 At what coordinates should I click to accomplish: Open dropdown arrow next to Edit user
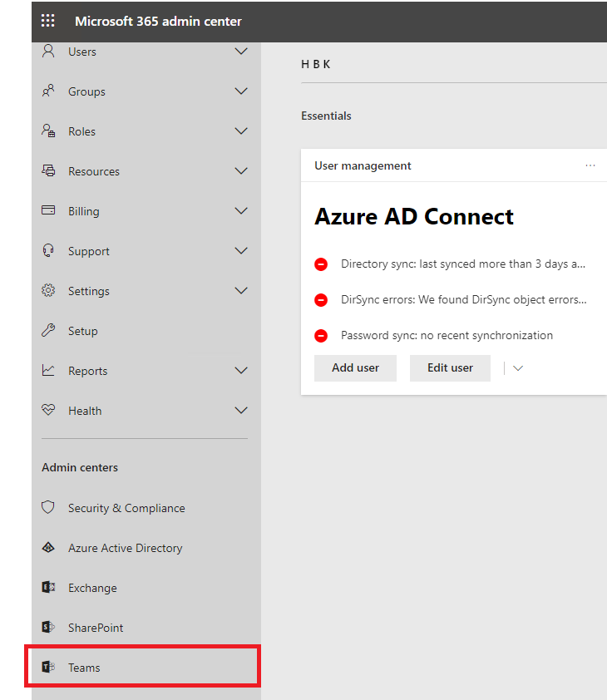pyautogui.click(x=518, y=368)
